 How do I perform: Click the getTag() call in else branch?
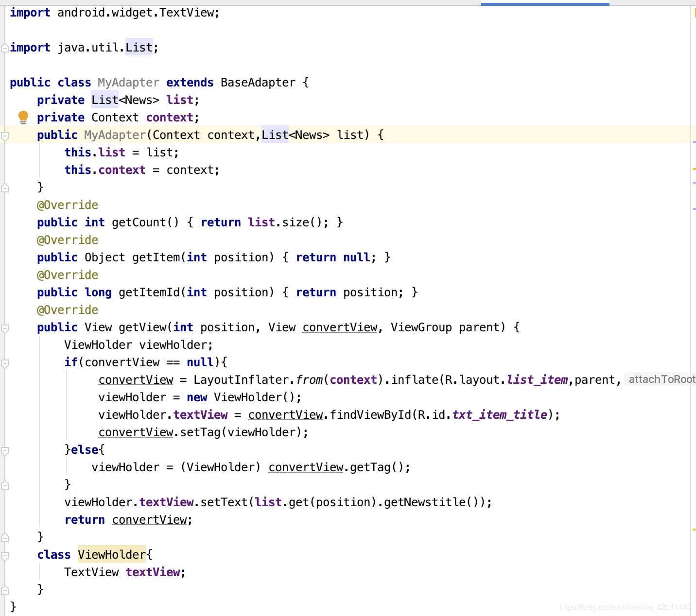pos(377,467)
